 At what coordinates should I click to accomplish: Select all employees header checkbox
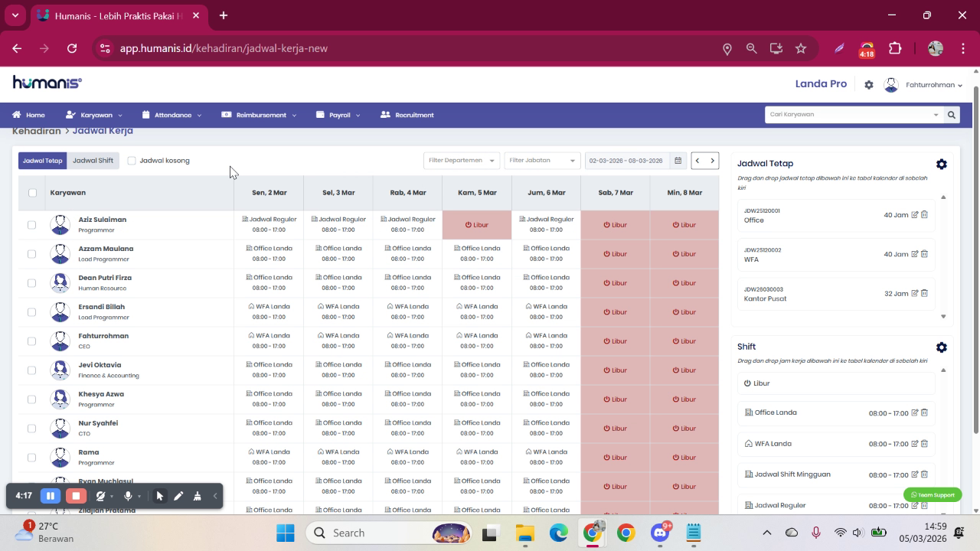pyautogui.click(x=32, y=193)
